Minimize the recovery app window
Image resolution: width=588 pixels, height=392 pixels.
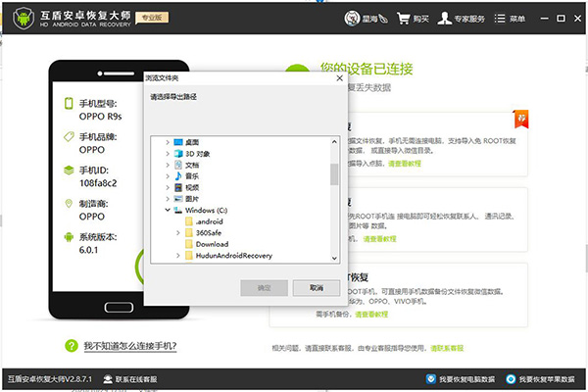[x=545, y=19]
